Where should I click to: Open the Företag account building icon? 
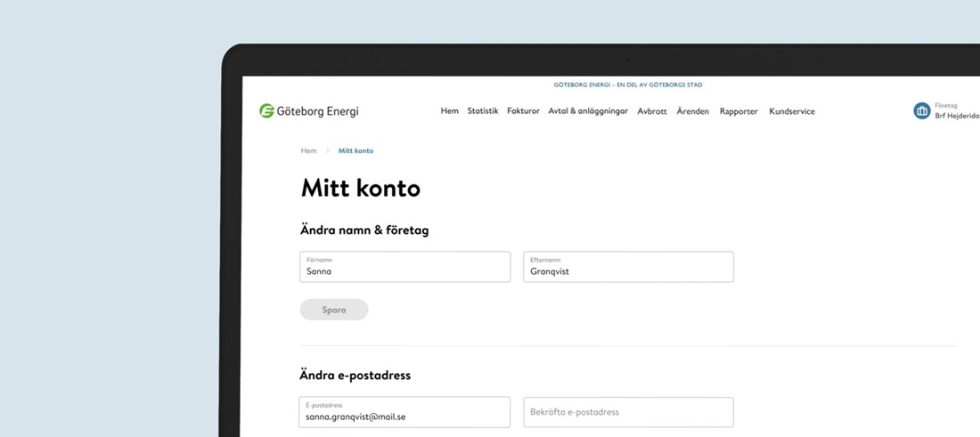tap(922, 111)
